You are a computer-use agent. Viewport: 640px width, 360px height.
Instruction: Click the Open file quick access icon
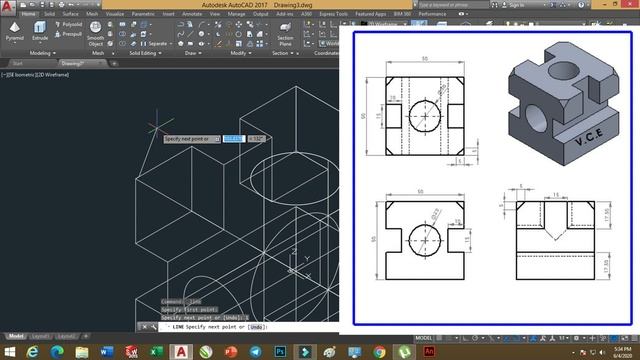[x=33, y=5]
